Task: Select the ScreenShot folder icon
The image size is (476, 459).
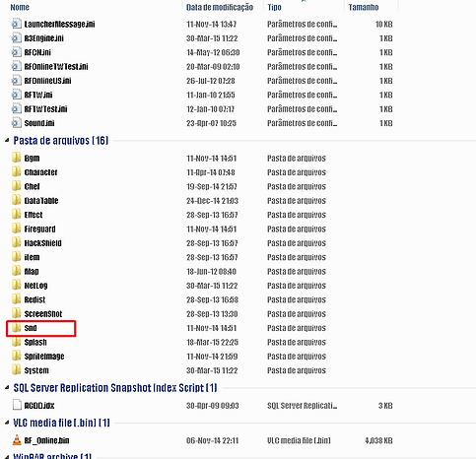Action: [17, 313]
